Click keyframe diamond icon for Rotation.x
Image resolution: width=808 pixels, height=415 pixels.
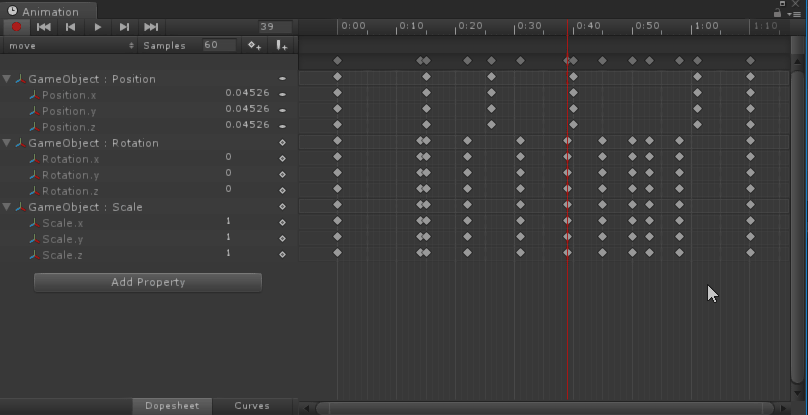click(x=282, y=159)
